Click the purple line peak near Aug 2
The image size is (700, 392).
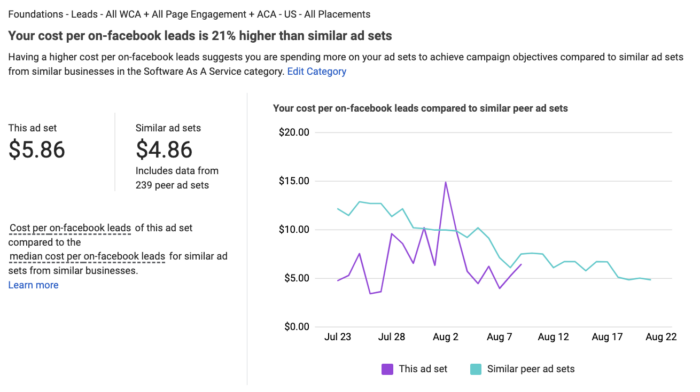(x=446, y=183)
